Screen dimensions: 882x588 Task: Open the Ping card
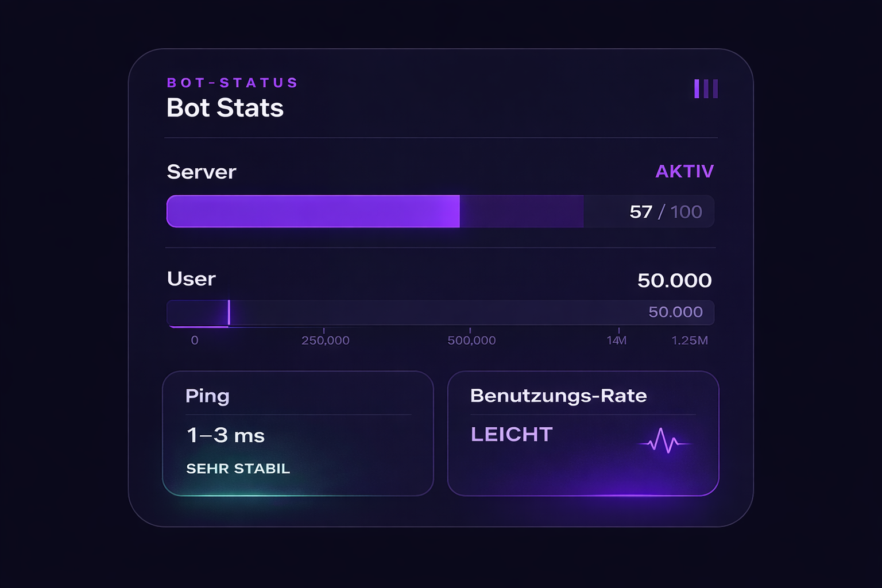(x=297, y=433)
